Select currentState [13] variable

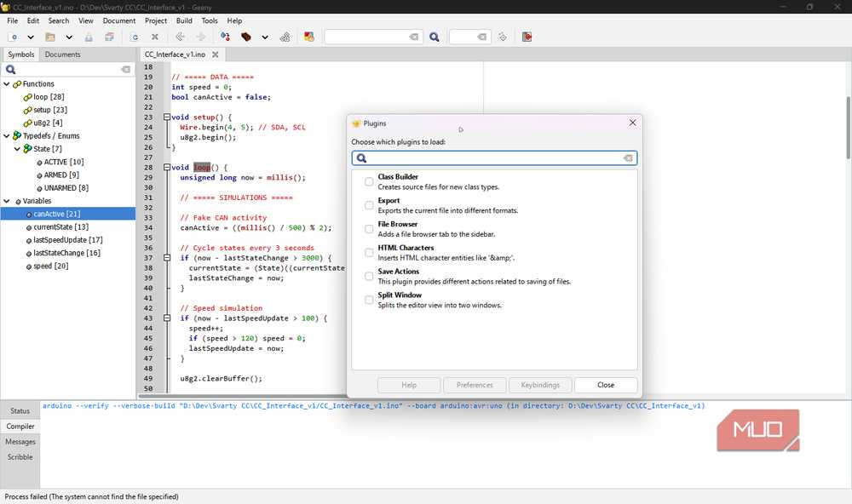pos(60,227)
